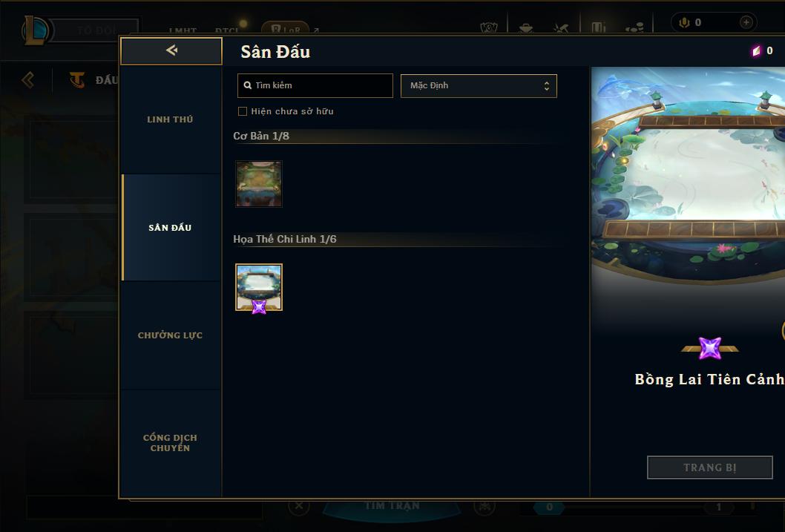Collapse the Cơ Bản 1/8 section header
The image size is (785, 532).
261,136
